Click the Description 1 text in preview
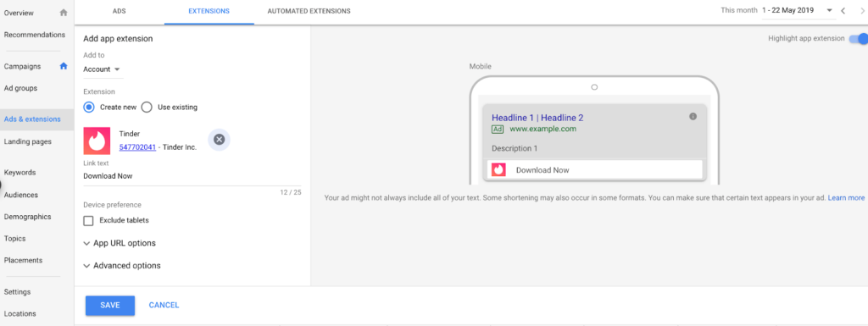 click(x=515, y=149)
